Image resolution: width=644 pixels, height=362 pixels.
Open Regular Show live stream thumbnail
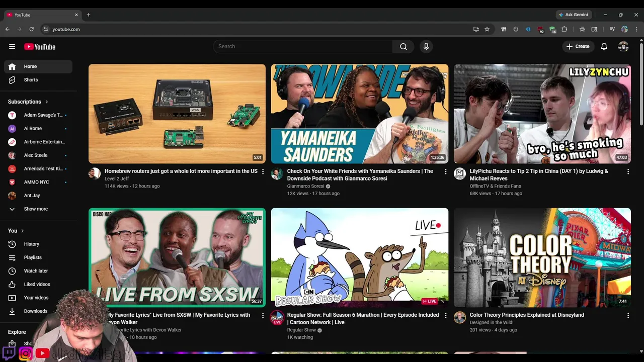point(360,257)
